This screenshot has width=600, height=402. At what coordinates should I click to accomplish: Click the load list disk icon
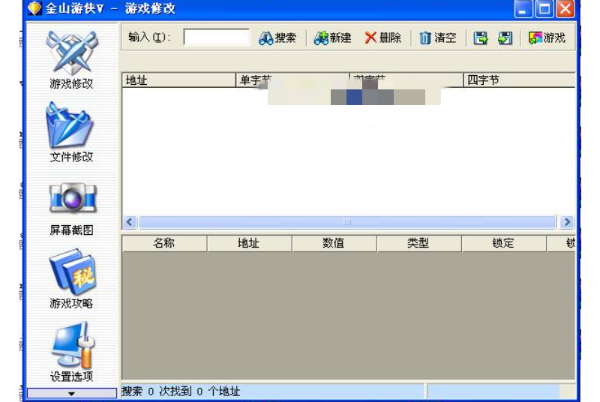[x=505, y=38]
